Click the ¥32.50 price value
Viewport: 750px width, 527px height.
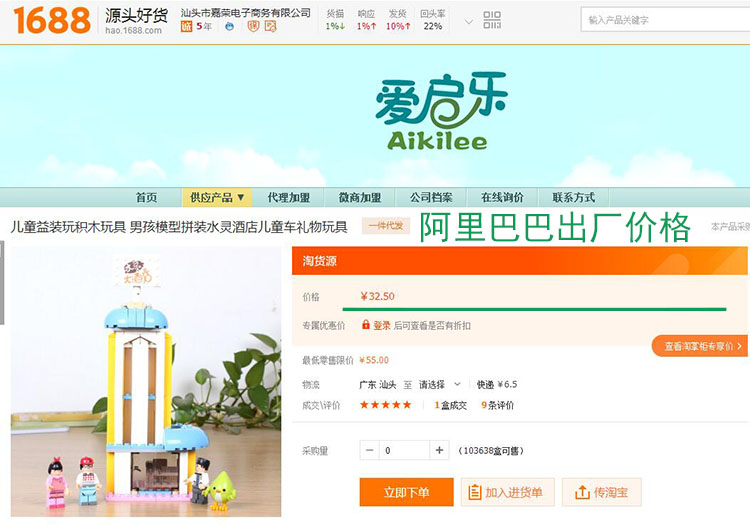[x=377, y=296]
